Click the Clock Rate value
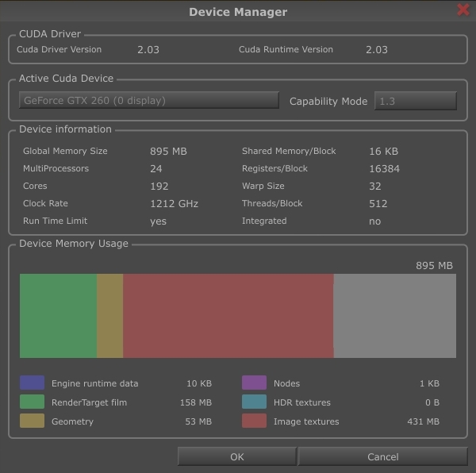476x473 pixels. point(174,203)
